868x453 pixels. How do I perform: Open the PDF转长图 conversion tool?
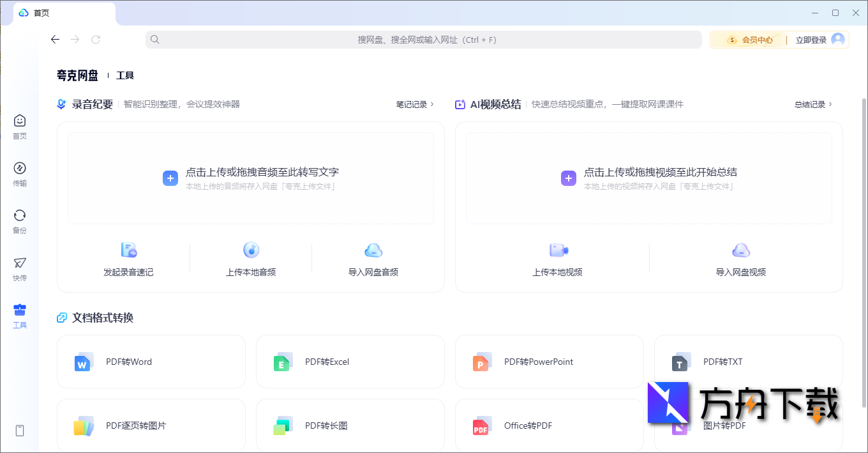pos(350,426)
